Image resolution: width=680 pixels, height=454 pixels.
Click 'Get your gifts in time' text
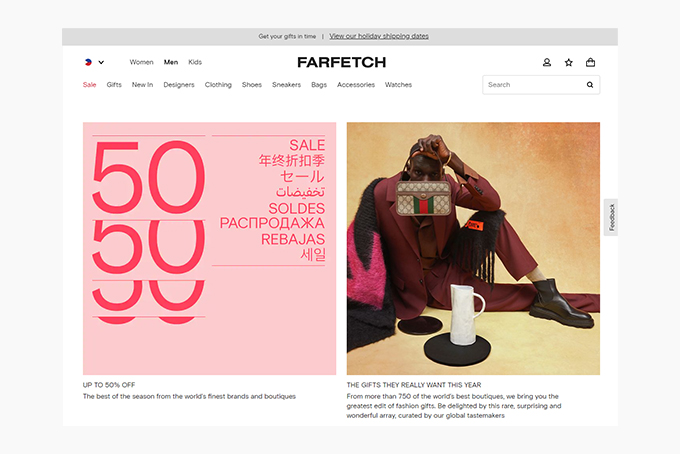(287, 36)
